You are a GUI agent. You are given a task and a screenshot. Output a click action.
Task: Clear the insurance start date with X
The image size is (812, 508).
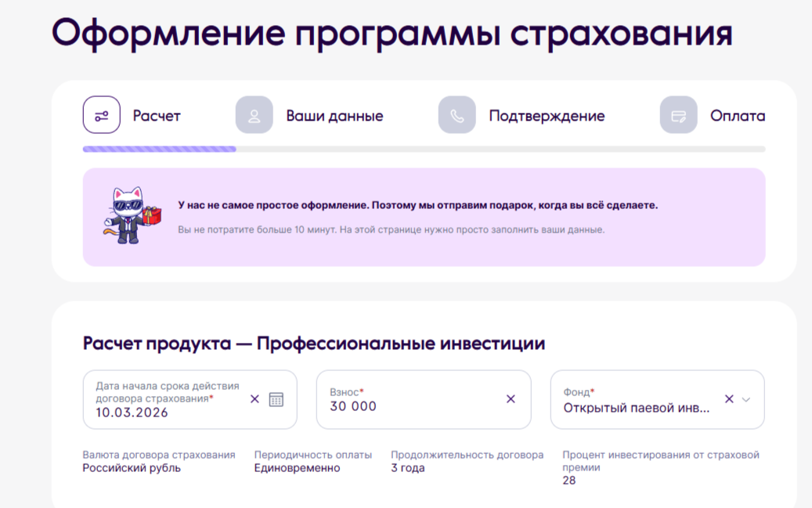tap(254, 399)
